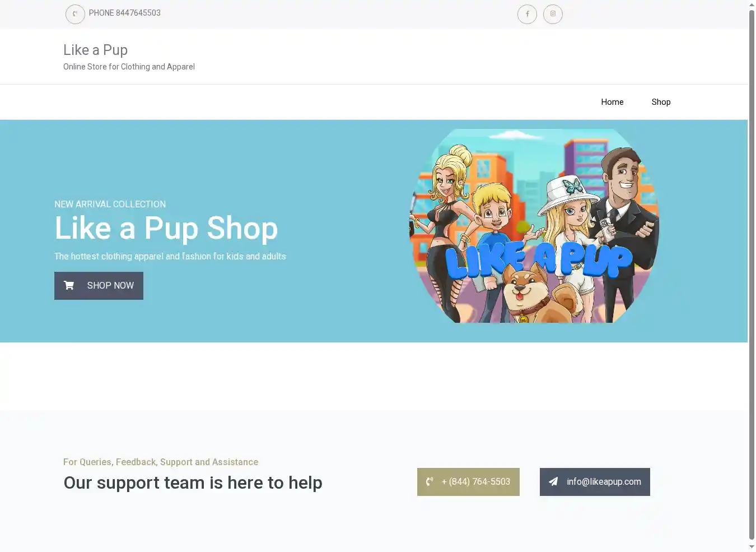This screenshot has width=756, height=552.
Task: Open the Shop menu item
Action: 661,102
